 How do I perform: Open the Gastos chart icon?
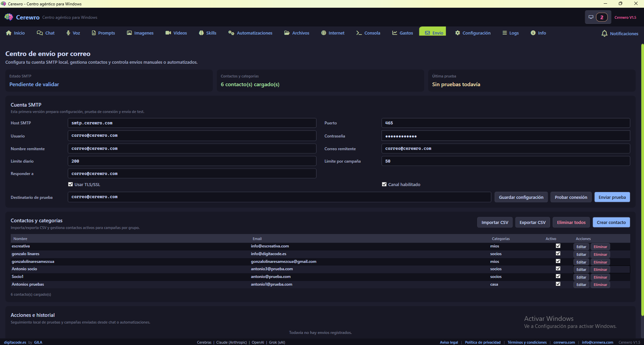click(395, 33)
